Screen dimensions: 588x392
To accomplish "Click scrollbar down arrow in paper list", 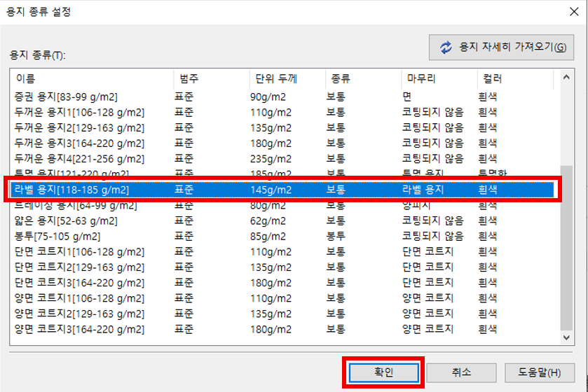I will [568, 337].
